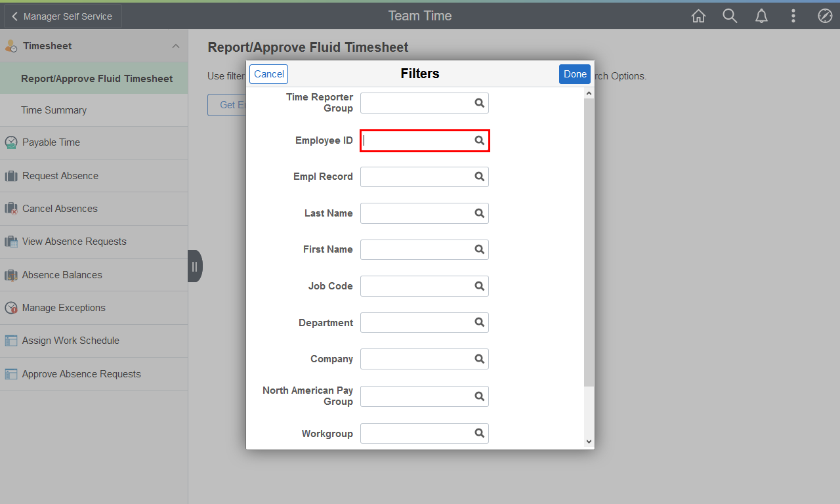
Task: Click Workgroup lookup magnifier icon
Action: (480, 434)
